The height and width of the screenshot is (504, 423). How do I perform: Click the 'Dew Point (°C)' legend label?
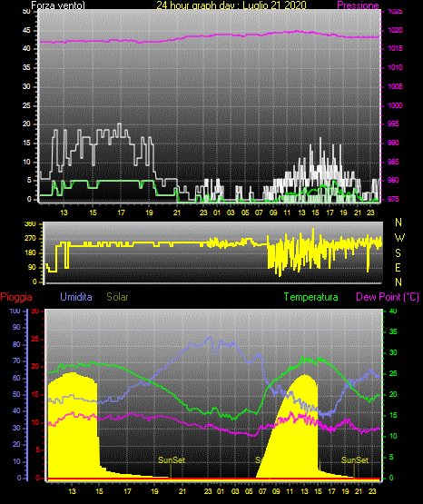pos(388,297)
